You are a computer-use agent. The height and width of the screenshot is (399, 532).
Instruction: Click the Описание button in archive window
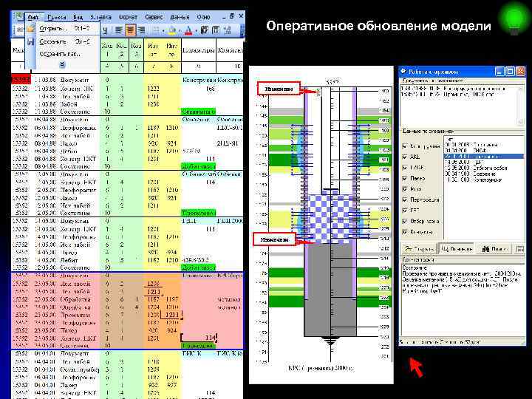tap(457, 249)
